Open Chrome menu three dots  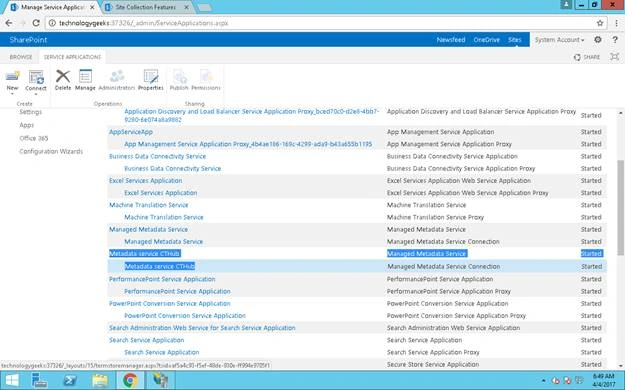pos(616,23)
